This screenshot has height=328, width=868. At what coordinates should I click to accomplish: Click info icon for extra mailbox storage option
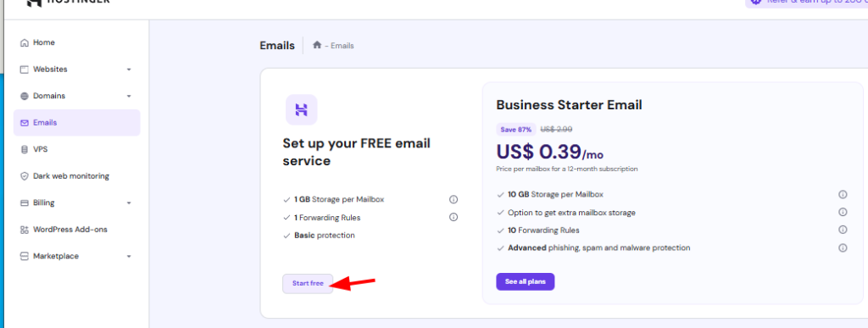(843, 213)
